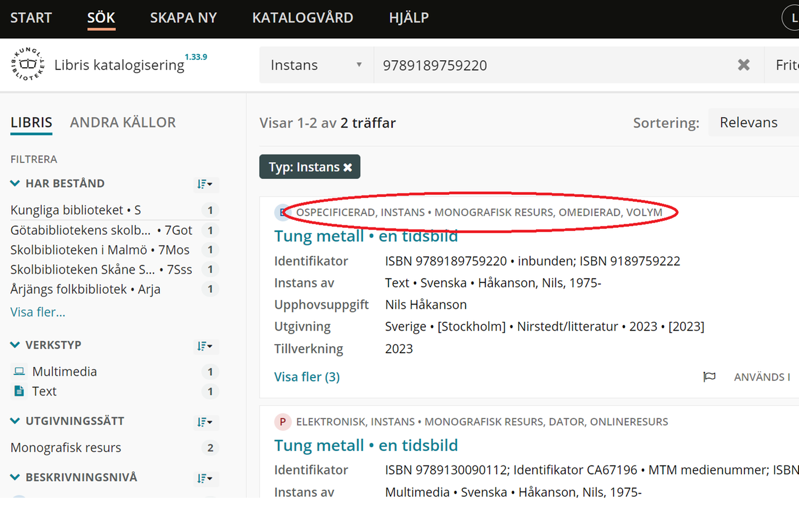Image resolution: width=799 pixels, height=532 pixels.
Task: Open first Tung metall • en tidsbild result
Action: (x=366, y=236)
